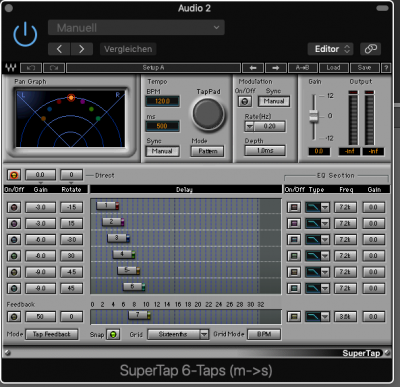Toggle Modulation On/Off switch
This screenshot has height=387, width=400.
(245, 101)
